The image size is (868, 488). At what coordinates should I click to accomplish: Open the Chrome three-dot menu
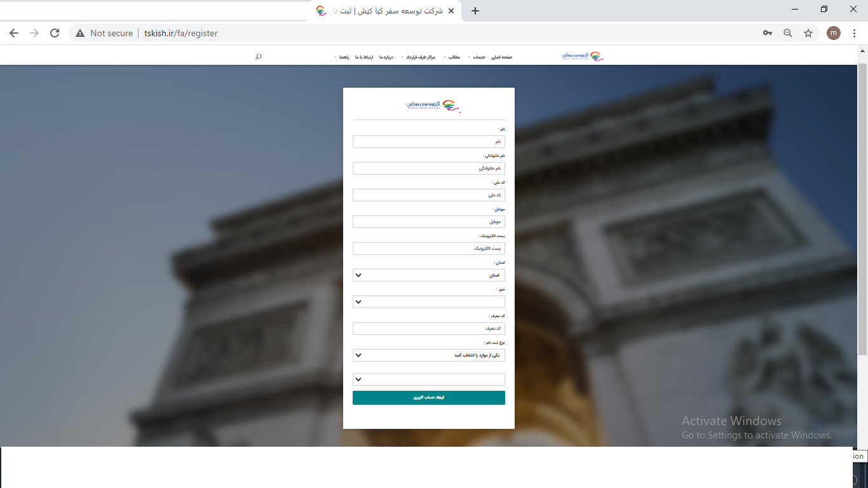[854, 33]
